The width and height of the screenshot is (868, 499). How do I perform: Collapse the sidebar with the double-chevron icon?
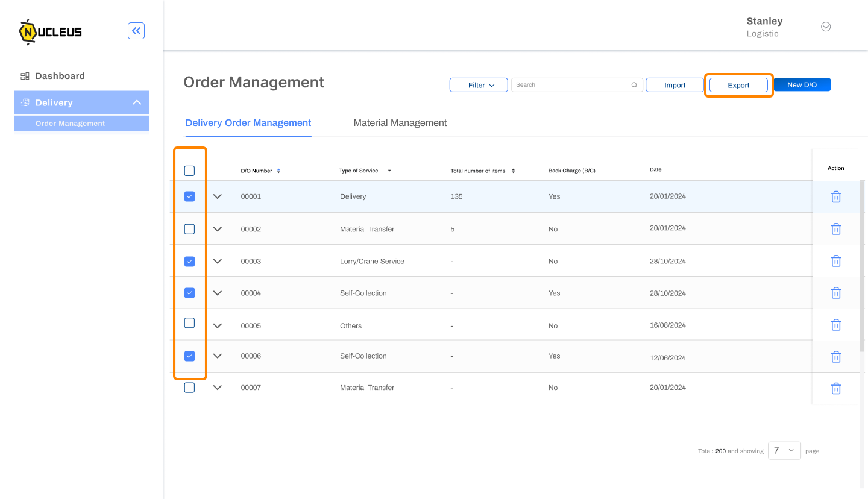(136, 31)
